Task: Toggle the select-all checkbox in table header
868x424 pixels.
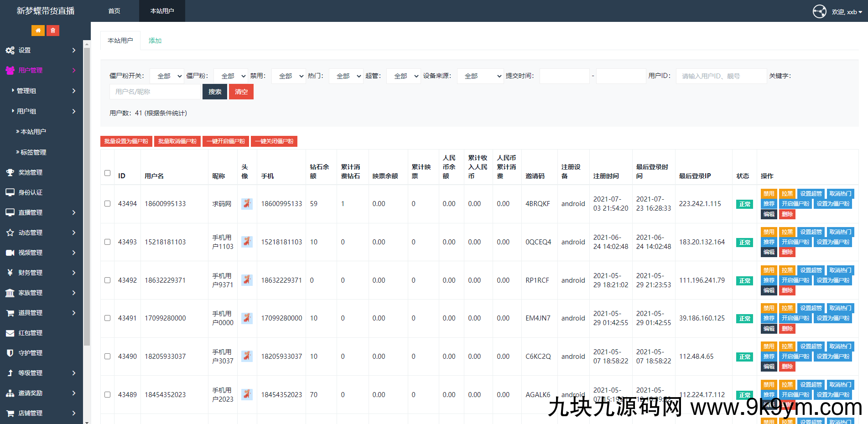Action: tap(108, 173)
